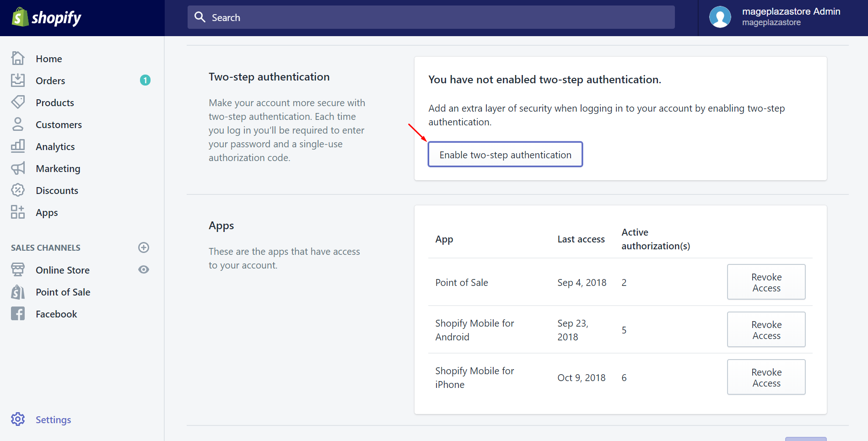The width and height of the screenshot is (868, 441).
Task: Open mageplazastore Admin account menu
Action: [783, 17]
